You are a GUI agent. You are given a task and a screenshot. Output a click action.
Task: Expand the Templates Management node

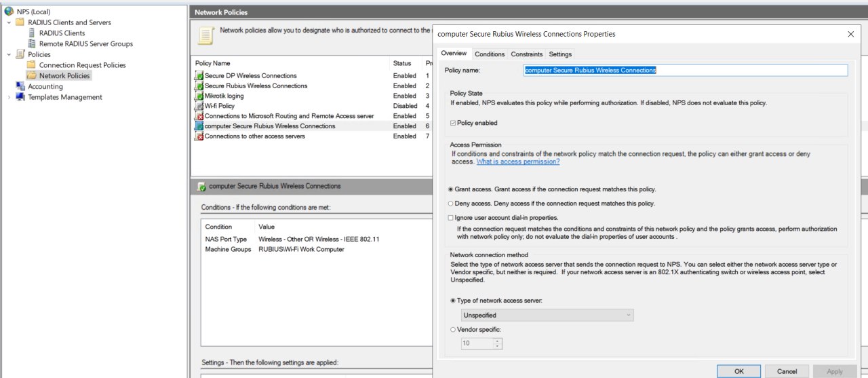pos(9,97)
